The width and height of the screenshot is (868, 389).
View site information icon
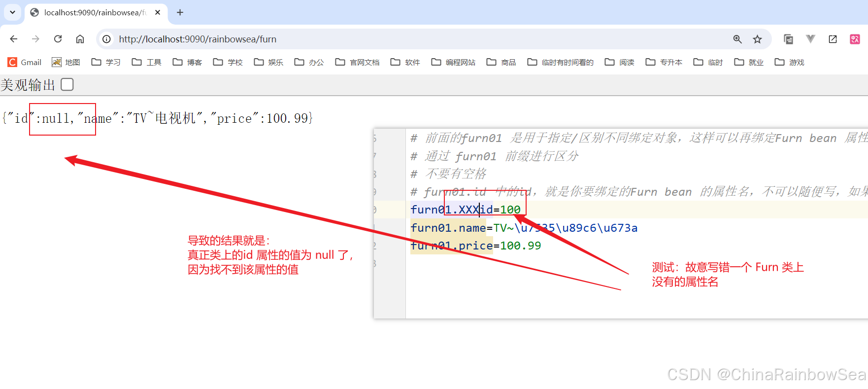coord(106,39)
